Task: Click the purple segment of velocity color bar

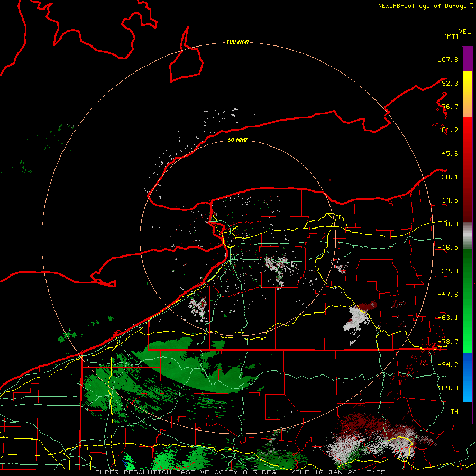Action: coord(467,59)
